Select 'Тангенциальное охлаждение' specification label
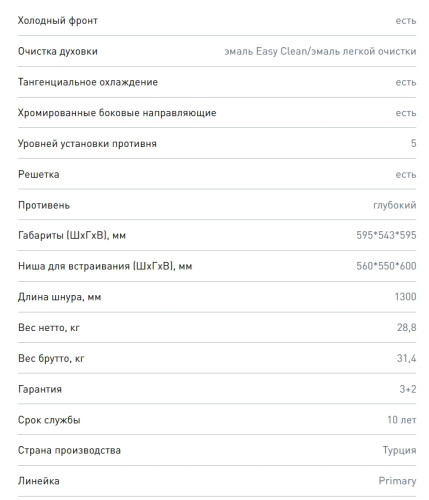The width and height of the screenshot is (429, 500). (x=88, y=82)
